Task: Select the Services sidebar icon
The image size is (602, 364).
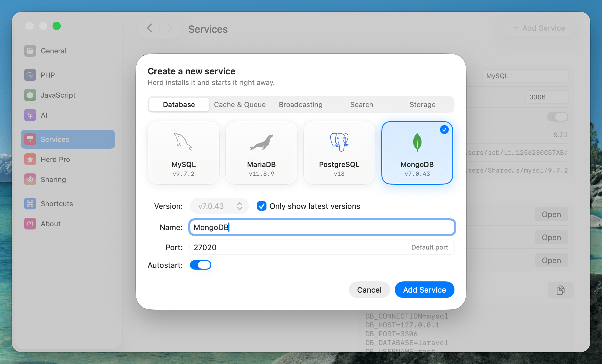Action: click(30, 139)
